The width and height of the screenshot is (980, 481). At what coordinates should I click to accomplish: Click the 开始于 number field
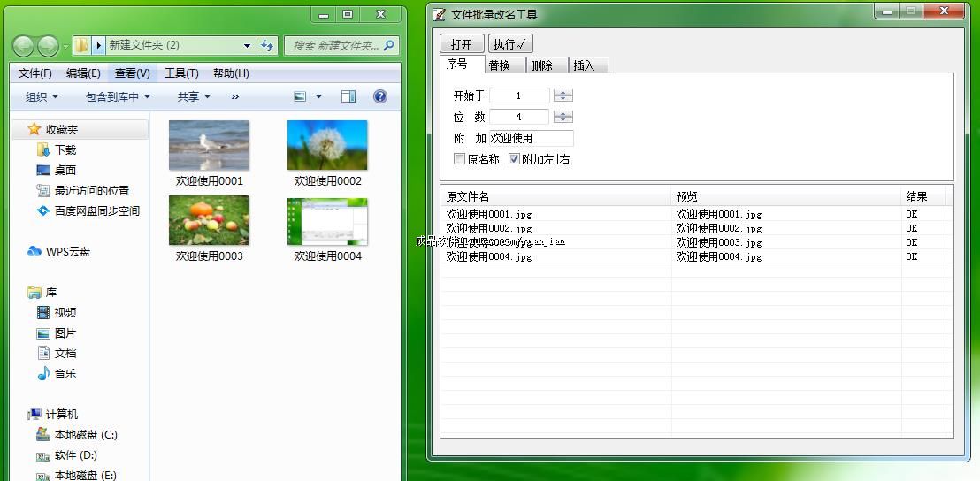click(x=519, y=95)
